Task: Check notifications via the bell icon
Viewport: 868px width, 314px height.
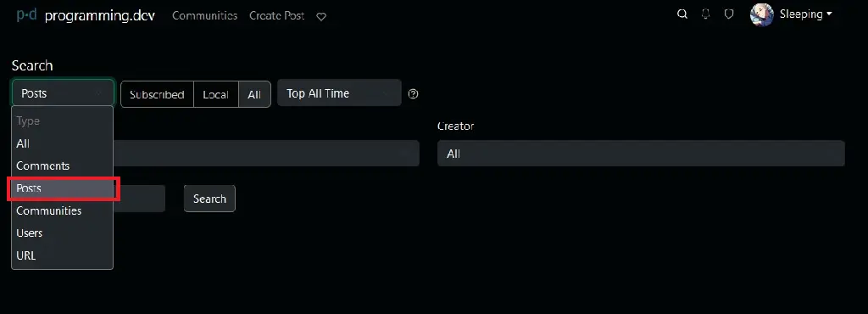Action: tap(705, 14)
